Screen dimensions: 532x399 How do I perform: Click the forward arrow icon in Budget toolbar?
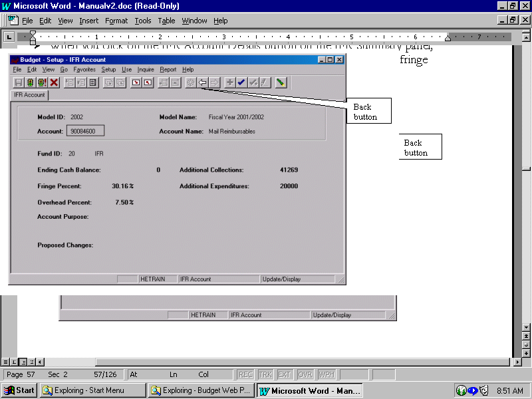(x=214, y=82)
